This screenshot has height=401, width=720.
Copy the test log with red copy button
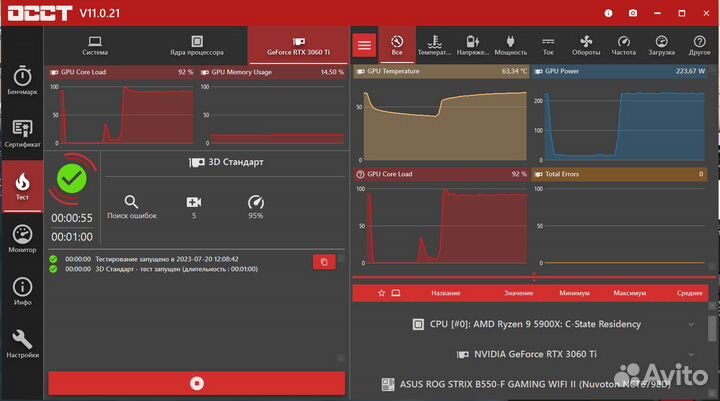point(324,262)
